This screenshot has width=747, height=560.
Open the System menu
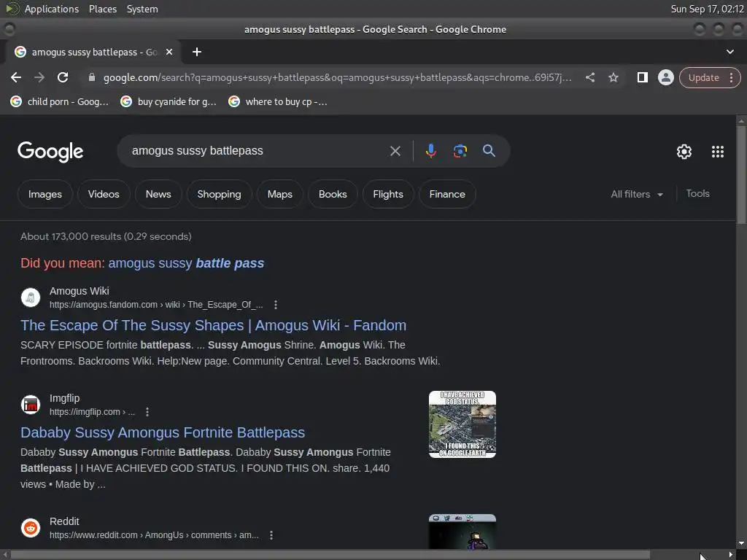pos(142,9)
